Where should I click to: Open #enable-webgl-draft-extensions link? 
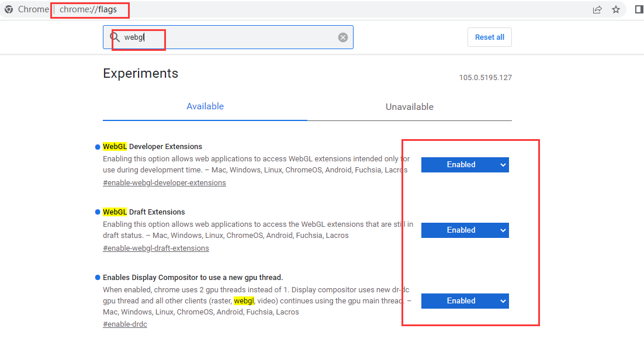[x=155, y=248]
